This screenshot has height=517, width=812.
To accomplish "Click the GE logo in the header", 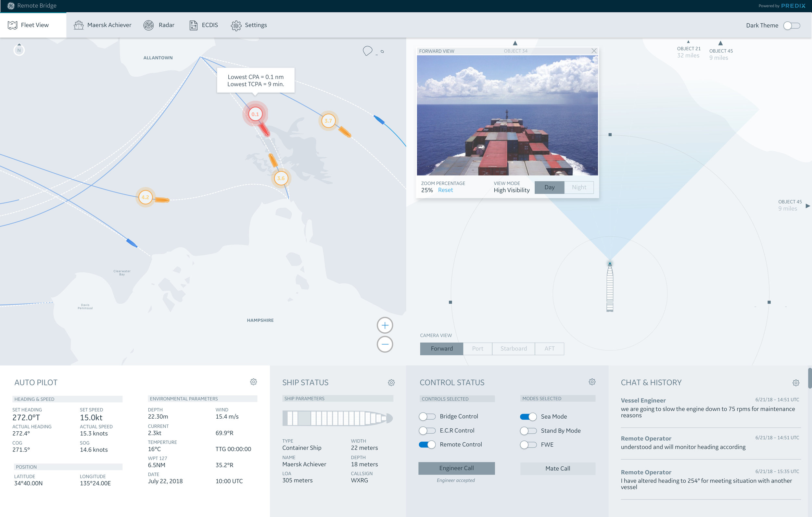I will (x=10, y=6).
